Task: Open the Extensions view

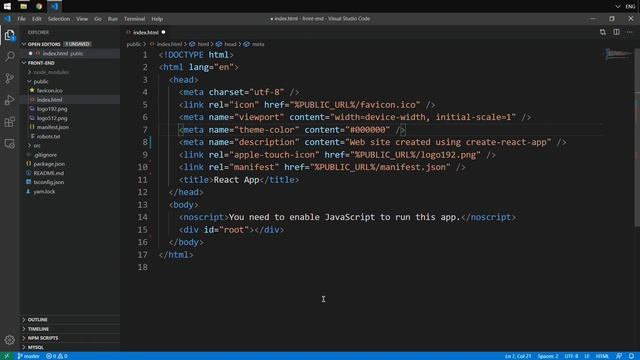Action: pos(9,122)
